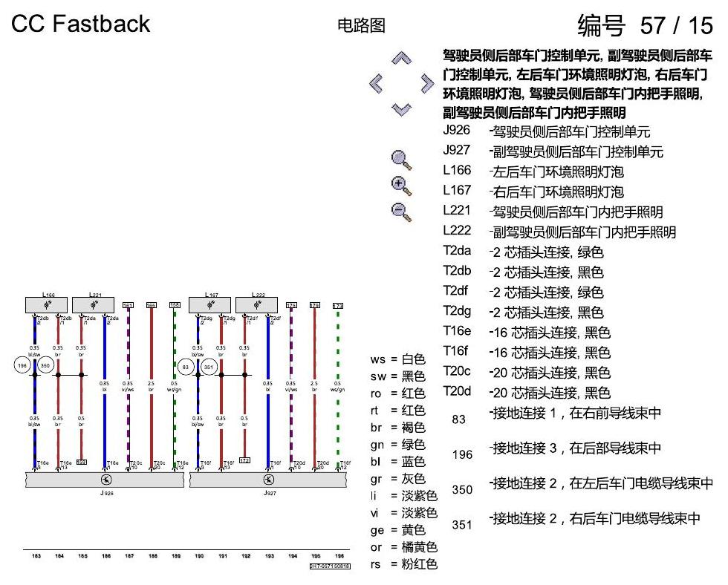Select the L167 lamp component box

tap(209, 305)
